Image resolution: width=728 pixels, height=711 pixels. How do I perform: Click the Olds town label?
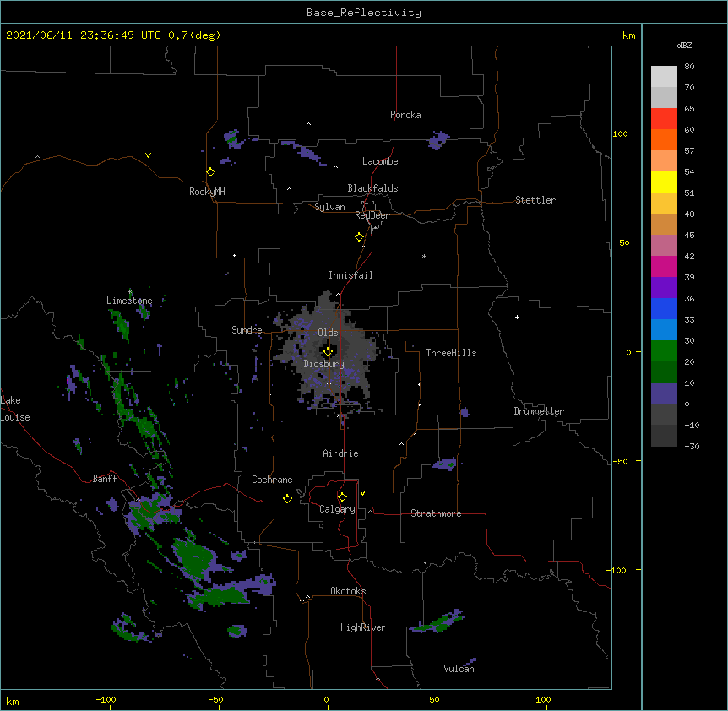328,333
